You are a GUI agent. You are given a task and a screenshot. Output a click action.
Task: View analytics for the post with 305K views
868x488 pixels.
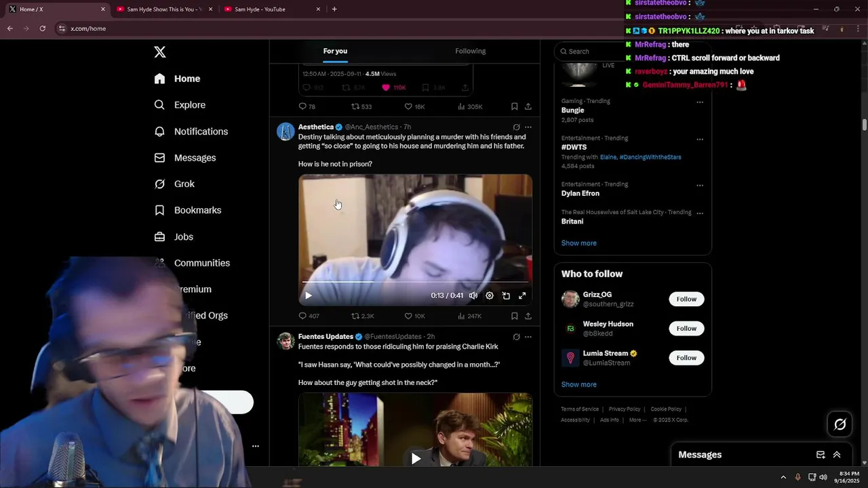[x=470, y=106]
